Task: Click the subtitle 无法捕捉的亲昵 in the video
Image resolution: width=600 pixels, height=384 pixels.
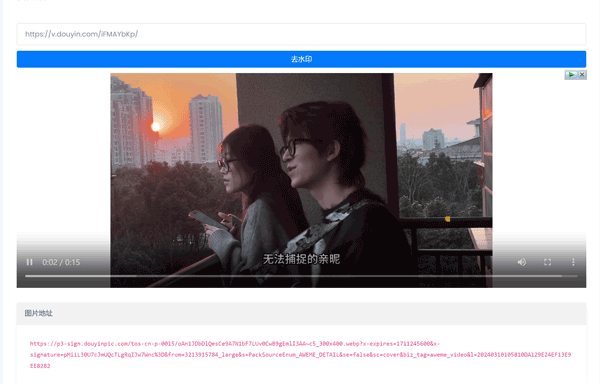Action: coord(301,259)
